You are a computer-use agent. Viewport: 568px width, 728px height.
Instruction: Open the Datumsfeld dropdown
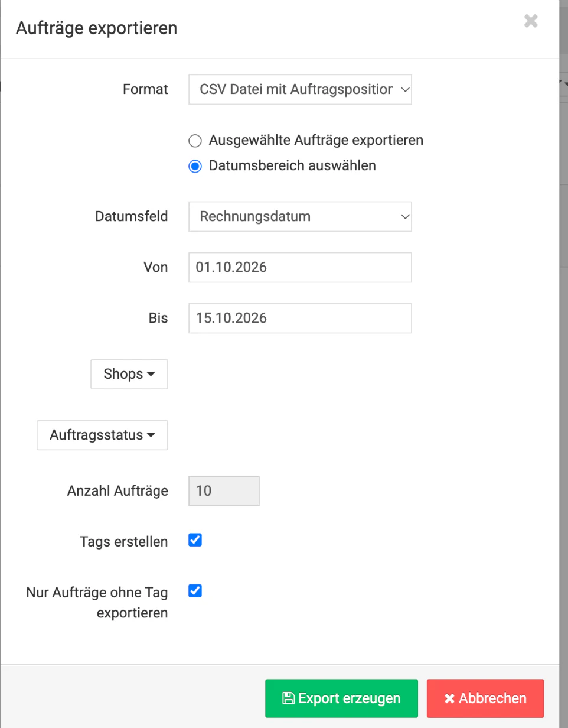[x=300, y=216]
